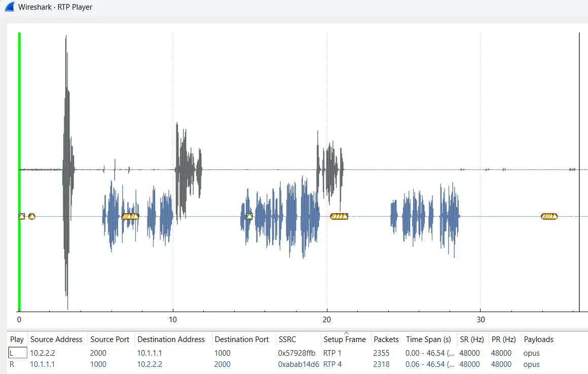The width and height of the screenshot is (588, 374).
Task: Click the Wireshark shark fin icon in title bar
Action: point(9,7)
